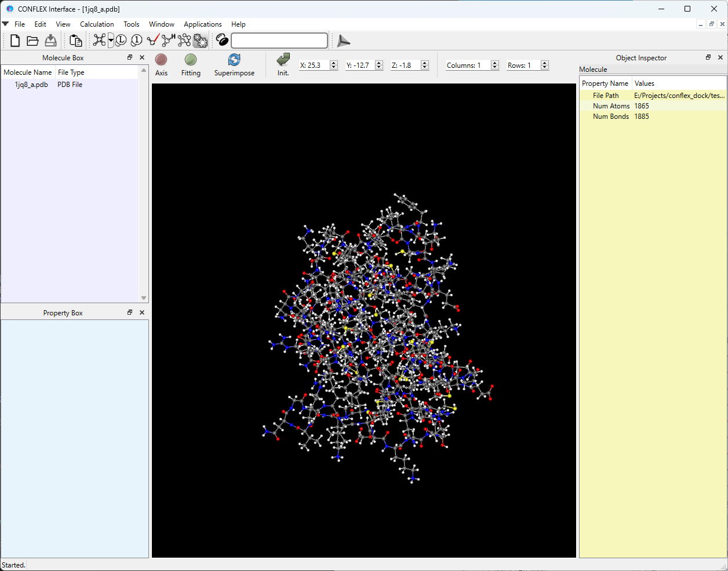Image resolution: width=728 pixels, height=571 pixels.
Task: Click the add hydrogens molecule icon
Action: (x=168, y=40)
